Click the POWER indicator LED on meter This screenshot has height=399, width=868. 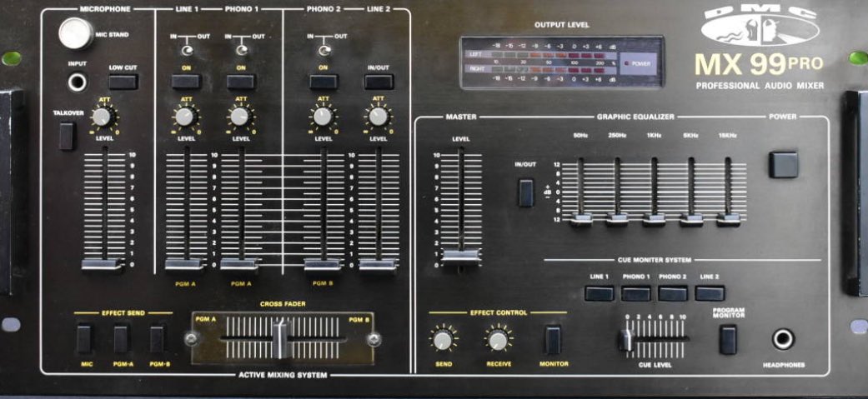(626, 63)
